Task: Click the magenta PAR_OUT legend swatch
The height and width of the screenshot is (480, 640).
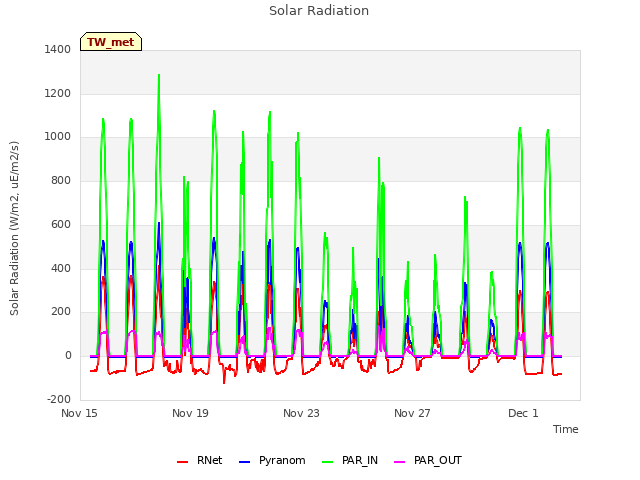Action: point(400,462)
